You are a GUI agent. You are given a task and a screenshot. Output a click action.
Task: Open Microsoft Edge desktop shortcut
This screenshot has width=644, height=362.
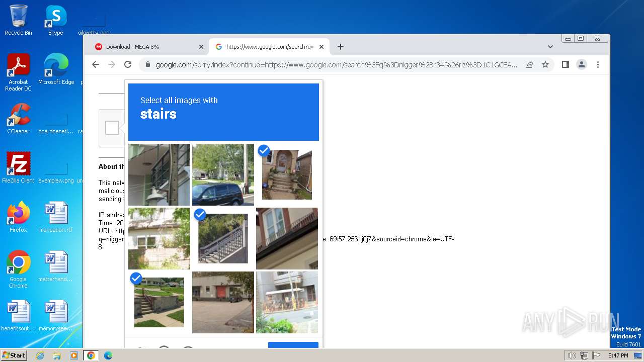coord(56,69)
